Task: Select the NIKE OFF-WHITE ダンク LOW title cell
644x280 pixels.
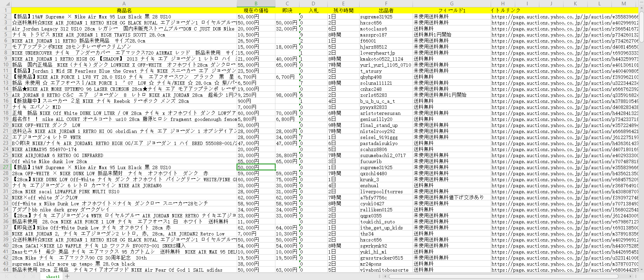Action: (124, 125)
